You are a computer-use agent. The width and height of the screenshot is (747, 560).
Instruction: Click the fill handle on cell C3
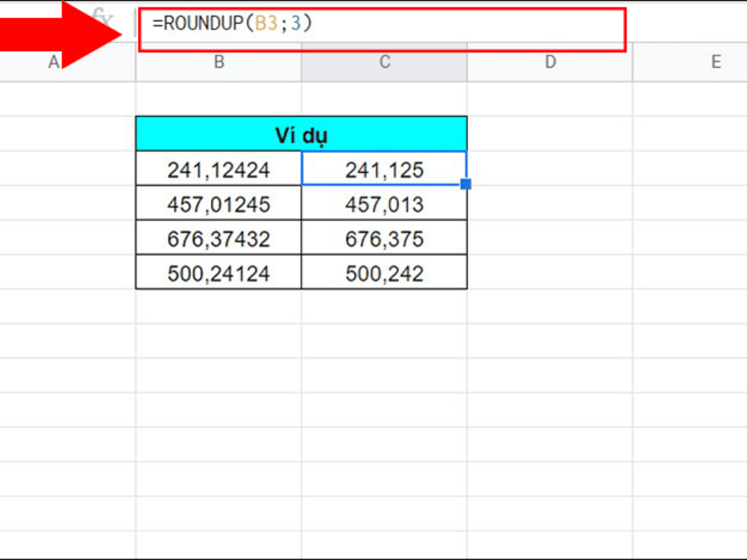[x=466, y=184]
